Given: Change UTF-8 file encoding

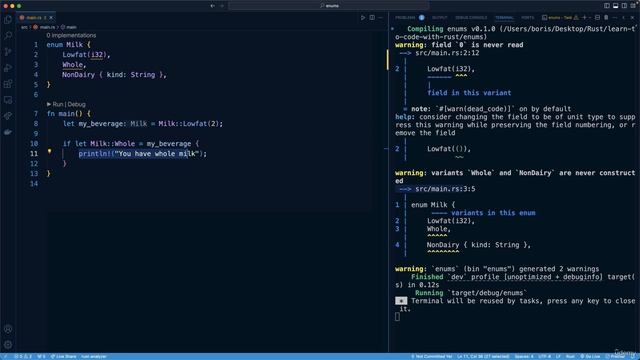Looking at the screenshot, I should point(544,356).
